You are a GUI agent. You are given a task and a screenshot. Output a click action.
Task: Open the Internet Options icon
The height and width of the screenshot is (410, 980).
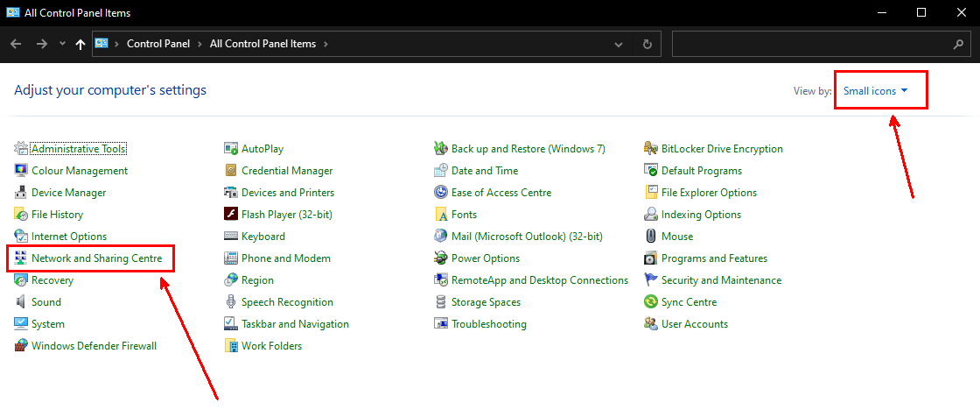coord(21,237)
